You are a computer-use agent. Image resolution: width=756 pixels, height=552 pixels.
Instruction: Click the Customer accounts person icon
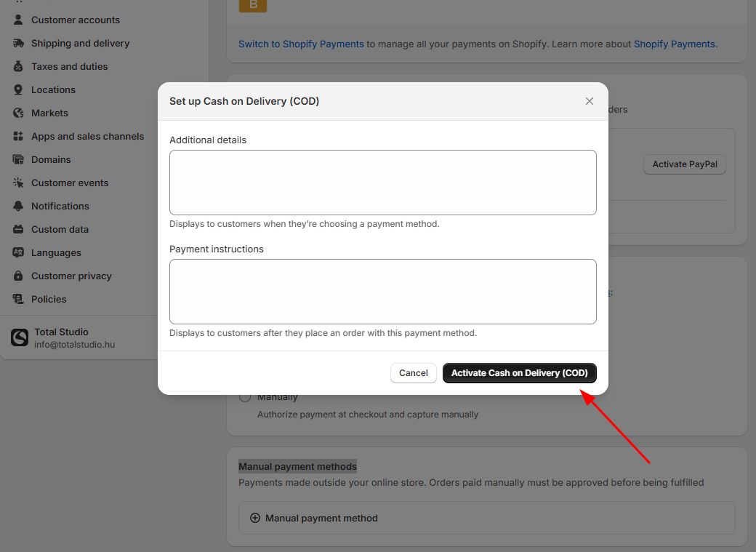click(x=18, y=20)
